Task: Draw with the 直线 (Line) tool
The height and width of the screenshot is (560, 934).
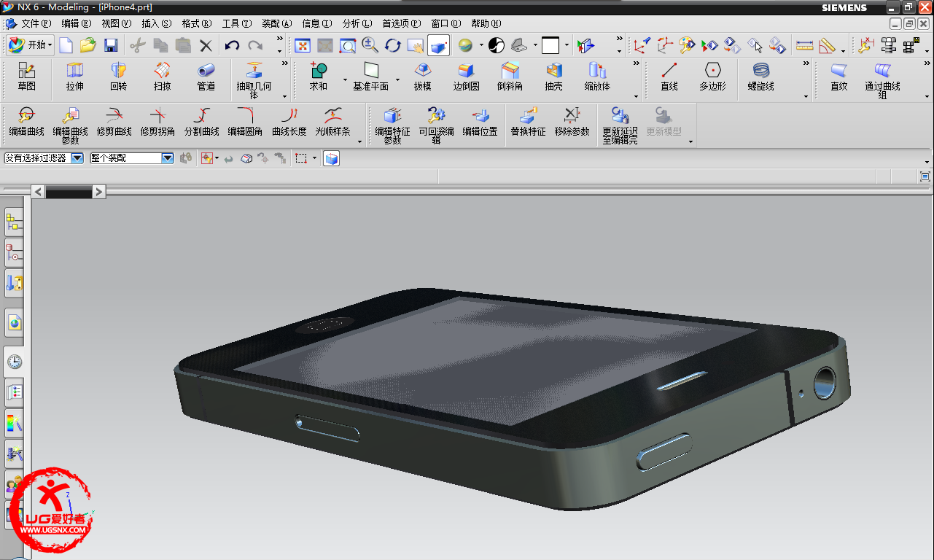Action: pyautogui.click(x=669, y=77)
